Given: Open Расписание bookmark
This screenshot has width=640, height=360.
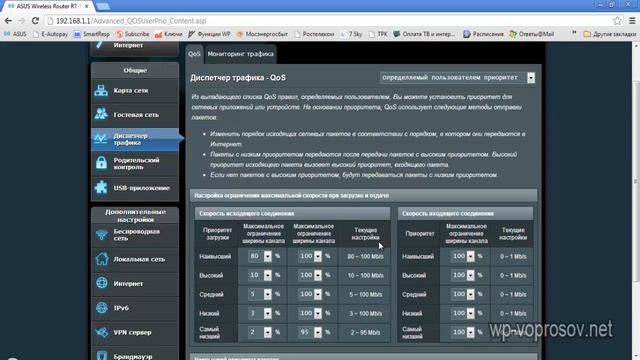Looking at the screenshot, I should pos(483,34).
